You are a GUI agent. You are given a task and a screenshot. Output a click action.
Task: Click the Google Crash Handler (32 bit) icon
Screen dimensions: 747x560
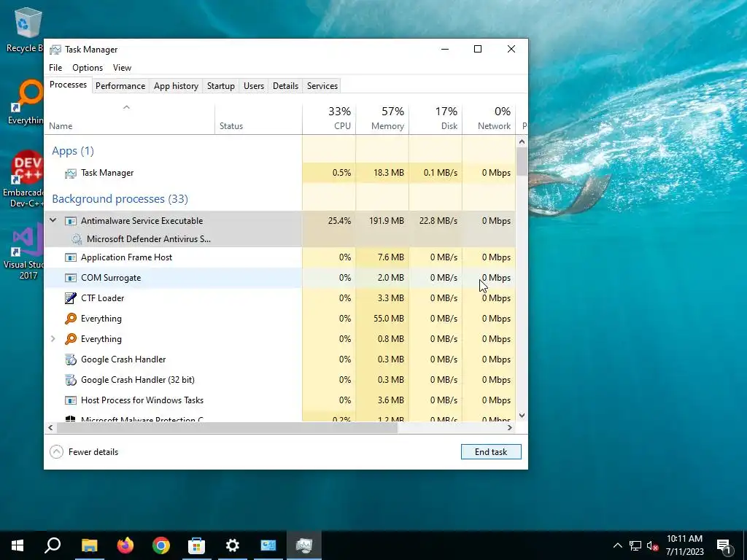[71, 380]
